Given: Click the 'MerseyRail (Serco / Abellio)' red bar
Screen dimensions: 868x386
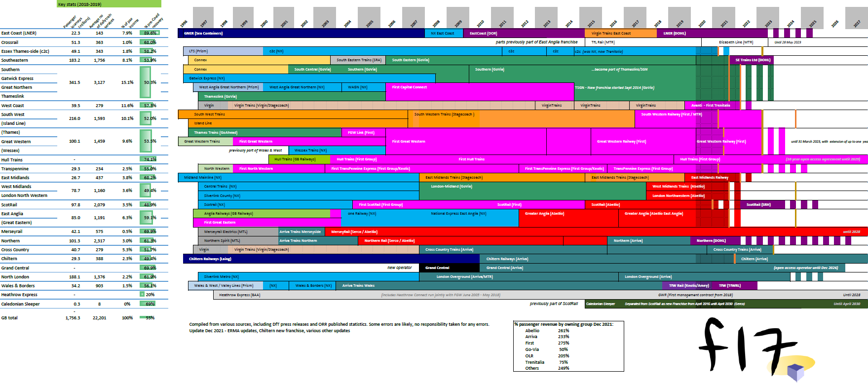Looking at the screenshot, I should point(596,232).
